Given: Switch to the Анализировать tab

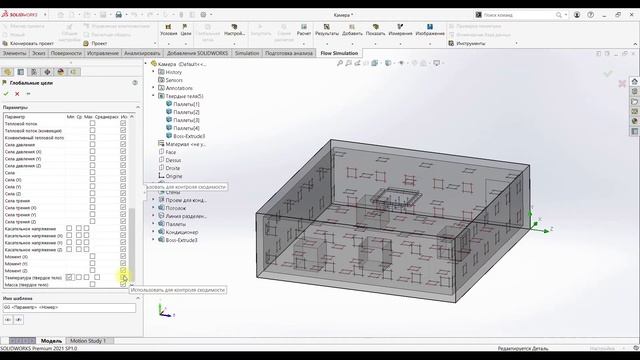Looking at the screenshot, I should [x=142, y=53].
